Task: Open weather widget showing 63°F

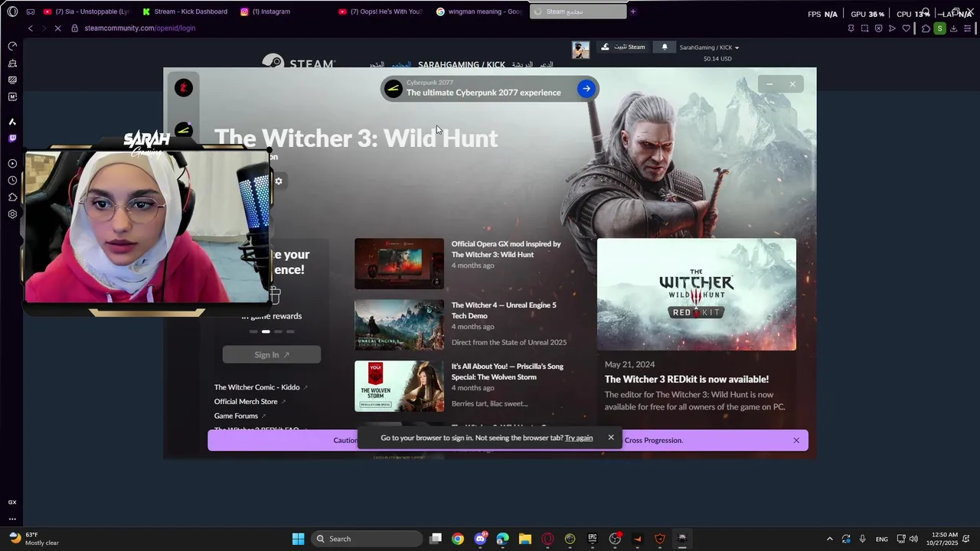Action: pos(34,539)
